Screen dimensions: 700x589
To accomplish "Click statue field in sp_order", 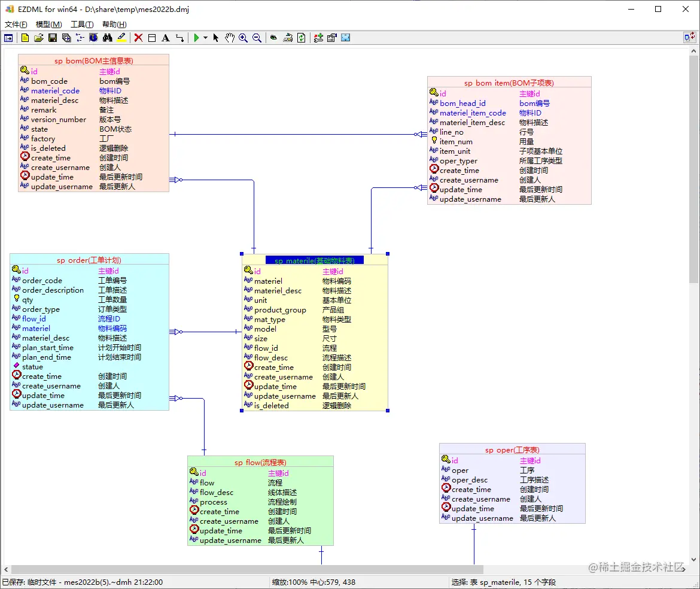I will (32, 366).
